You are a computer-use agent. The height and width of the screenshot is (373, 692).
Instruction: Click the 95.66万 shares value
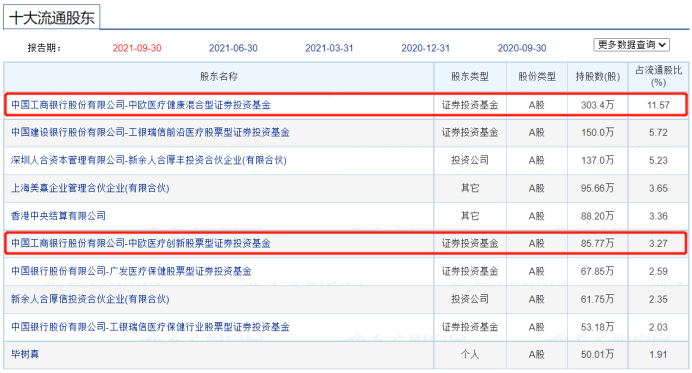click(598, 188)
